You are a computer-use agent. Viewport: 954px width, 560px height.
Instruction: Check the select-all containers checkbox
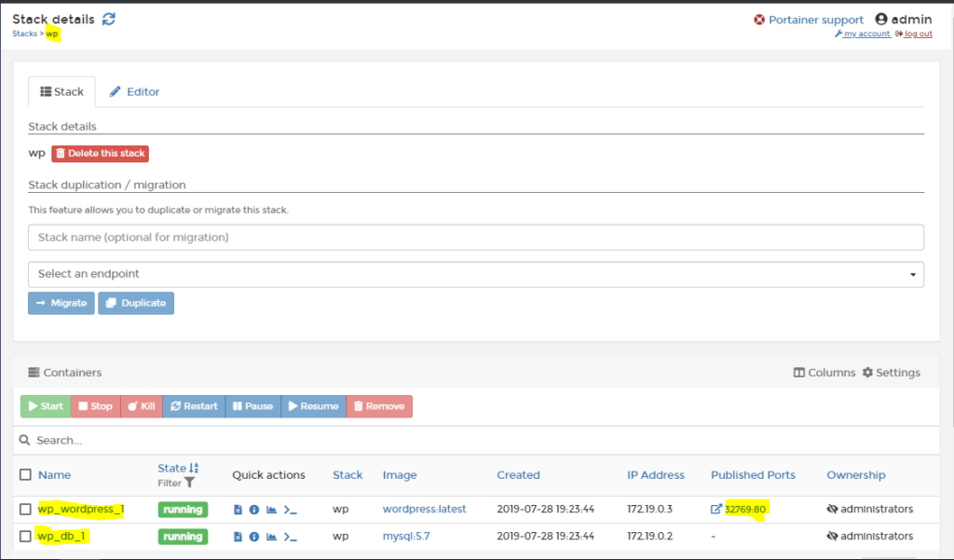click(25, 474)
